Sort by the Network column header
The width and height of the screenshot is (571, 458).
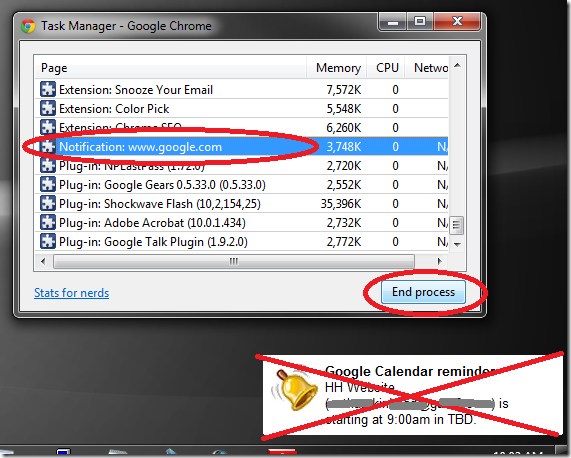pyautogui.click(x=427, y=67)
